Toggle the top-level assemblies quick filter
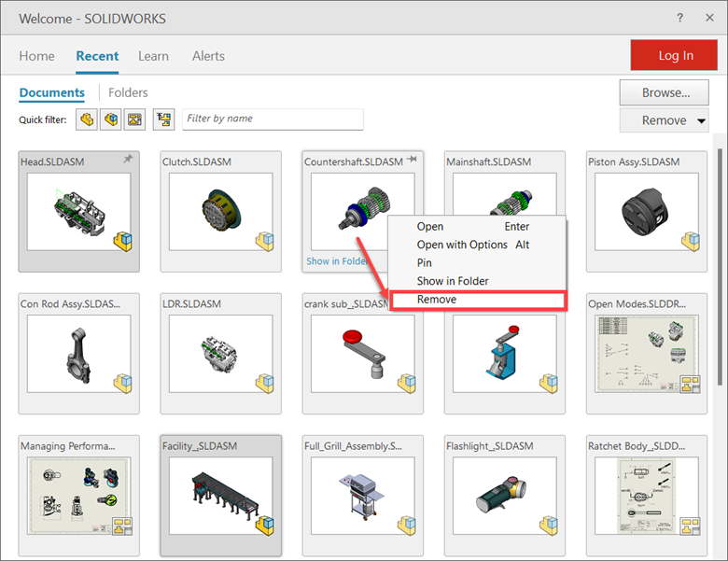This screenshot has height=561, width=728. coord(164,119)
